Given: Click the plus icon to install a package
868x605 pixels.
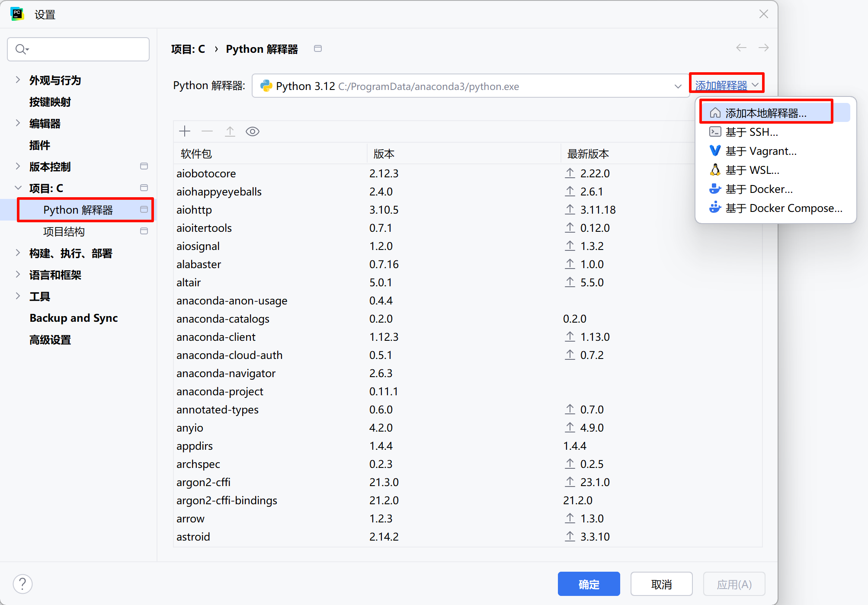Looking at the screenshot, I should (185, 131).
